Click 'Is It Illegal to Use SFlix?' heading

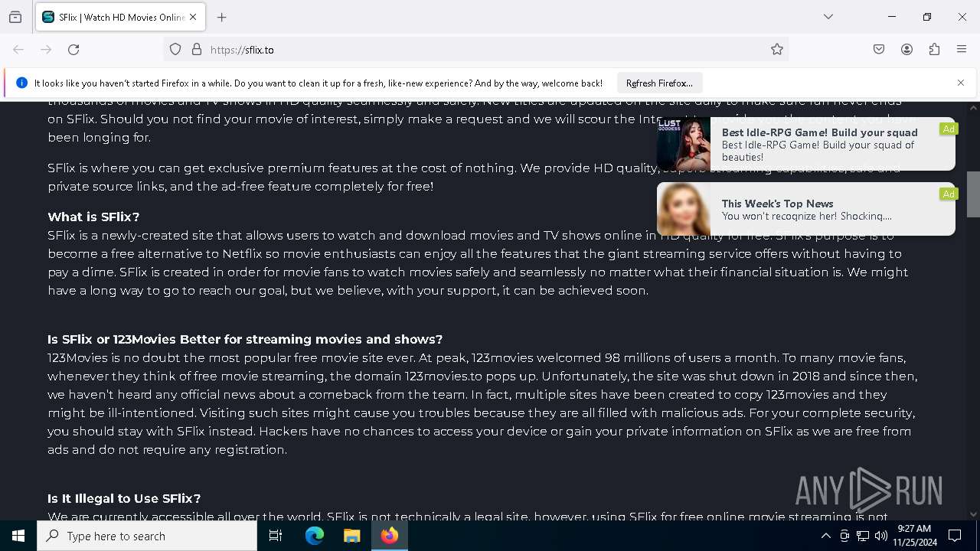point(124,498)
